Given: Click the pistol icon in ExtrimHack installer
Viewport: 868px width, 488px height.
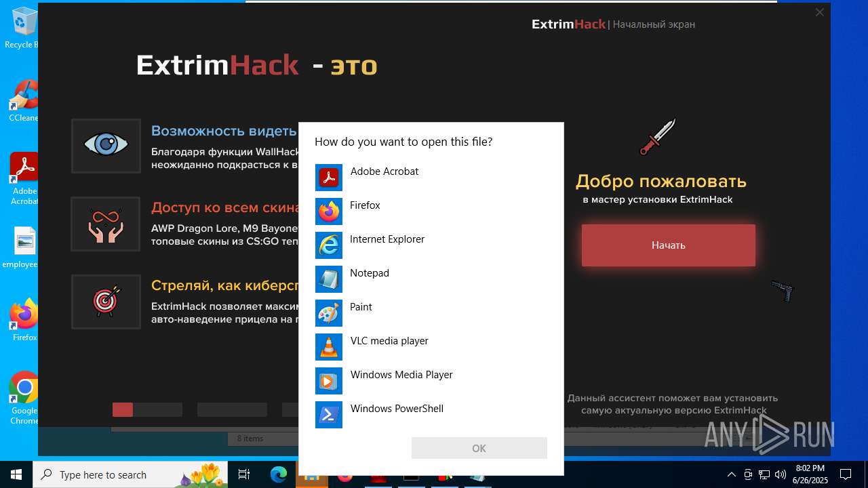Looking at the screenshot, I should pyautogui.click(x=783, y=290).
